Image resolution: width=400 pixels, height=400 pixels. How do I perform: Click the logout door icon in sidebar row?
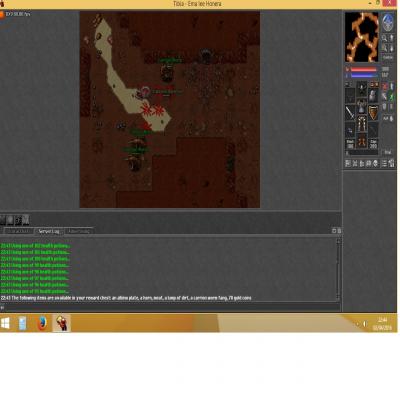(391, 163)
